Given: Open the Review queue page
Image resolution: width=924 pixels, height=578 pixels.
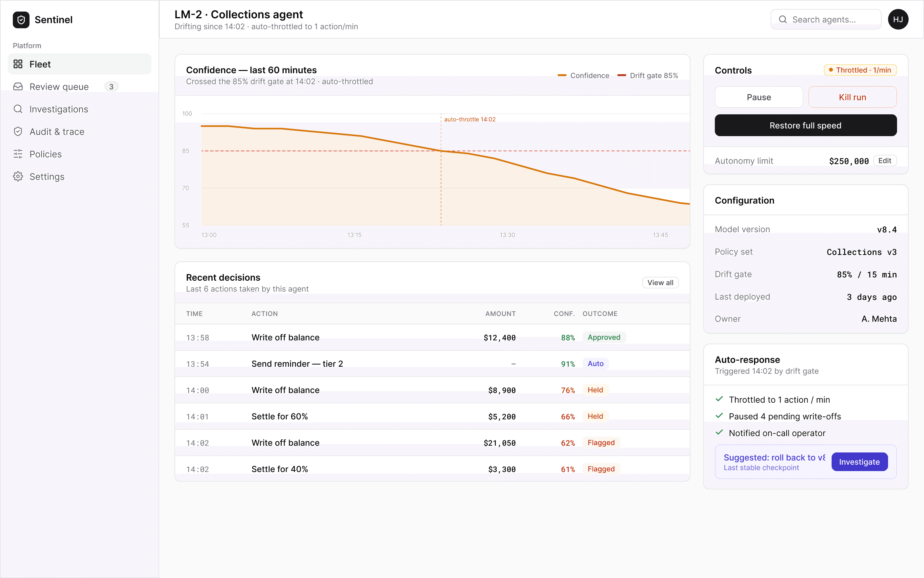Looking at the screenshot, I should [80, 87].
